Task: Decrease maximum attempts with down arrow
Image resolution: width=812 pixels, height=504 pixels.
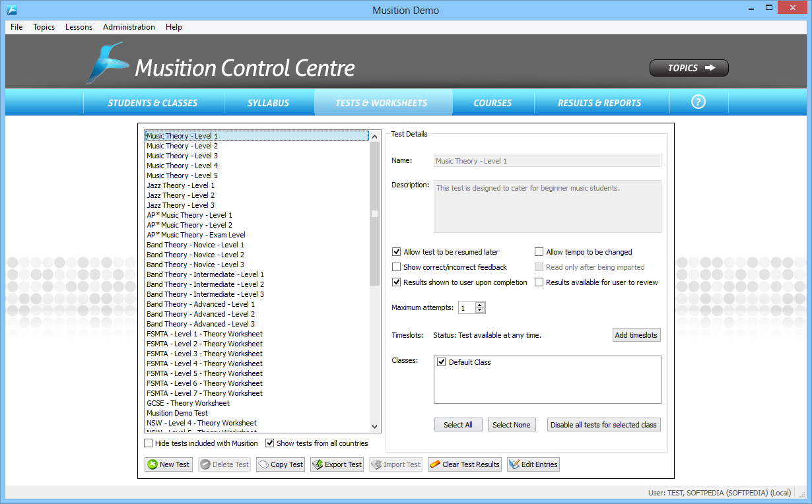Action: (480, 311)
